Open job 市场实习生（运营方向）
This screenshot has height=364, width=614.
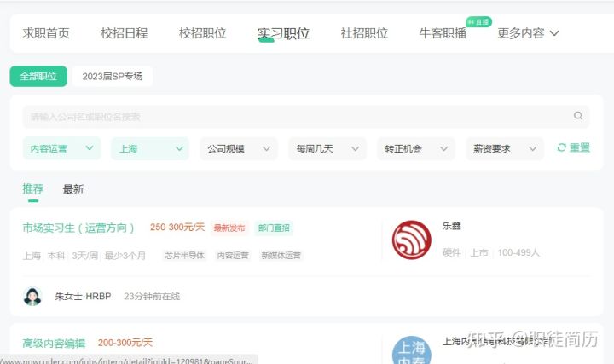(78, 228)
